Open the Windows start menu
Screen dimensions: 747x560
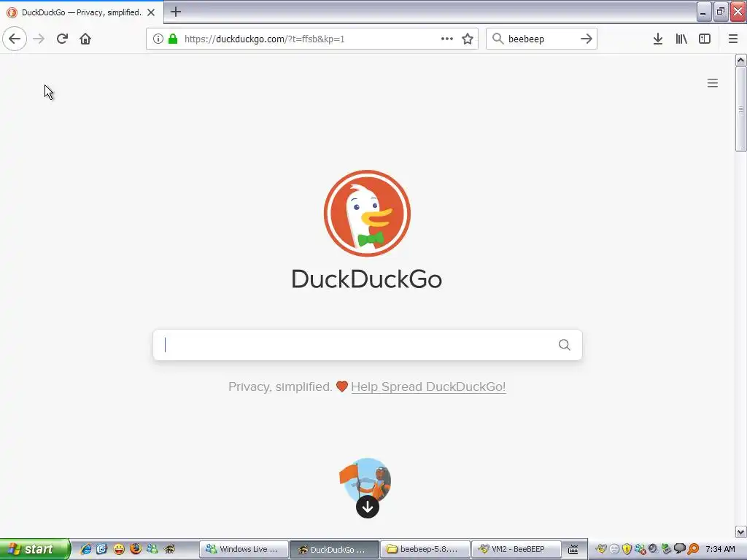[35, 549]
